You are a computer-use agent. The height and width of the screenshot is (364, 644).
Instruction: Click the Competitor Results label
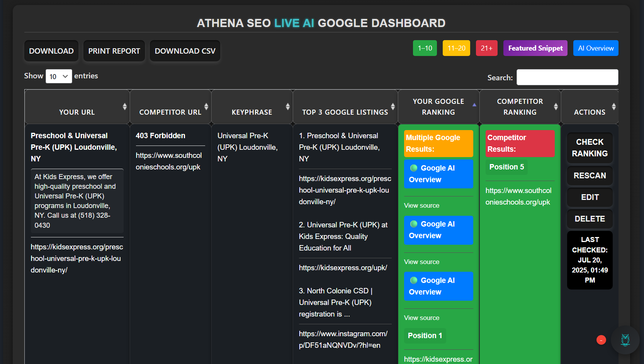pyautogui.click(x=520, y=144)
